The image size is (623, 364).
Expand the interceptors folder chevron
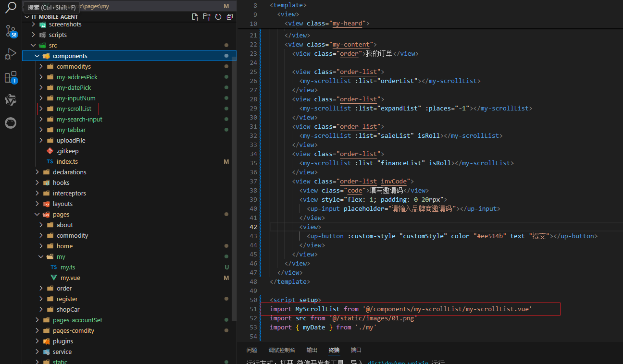tap(37, 194)
